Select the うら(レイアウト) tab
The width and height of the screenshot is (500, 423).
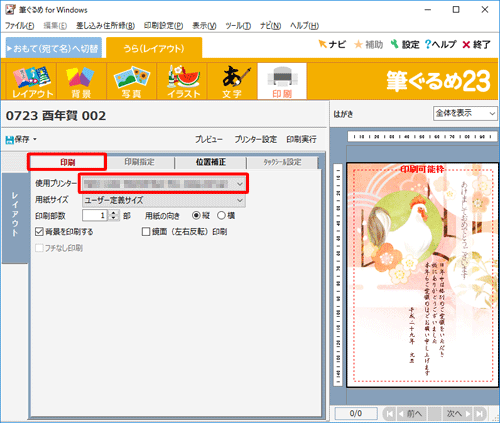tap(154, 49)
